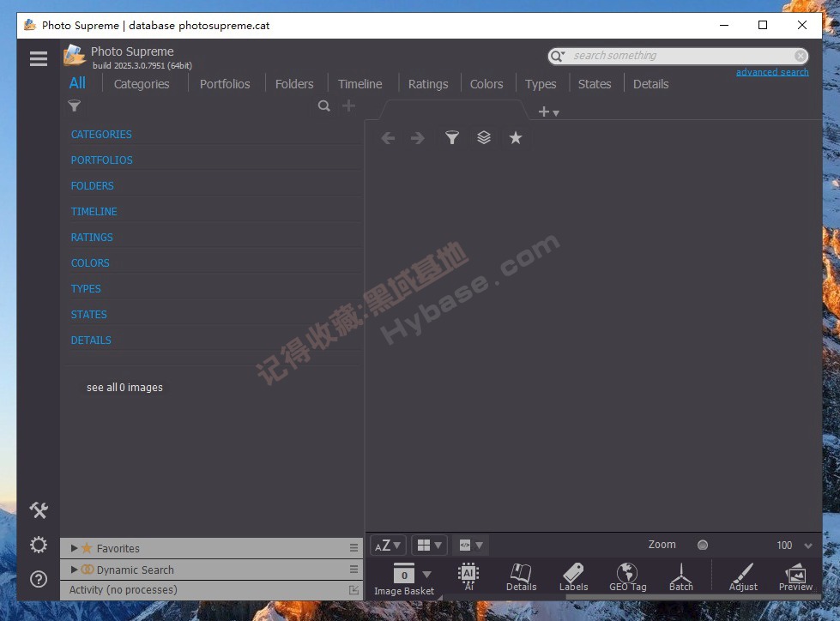This screenshot has height=621, width=840.
Task: Toggle the thumbnail filter funnel
Action: click(452, 138)
